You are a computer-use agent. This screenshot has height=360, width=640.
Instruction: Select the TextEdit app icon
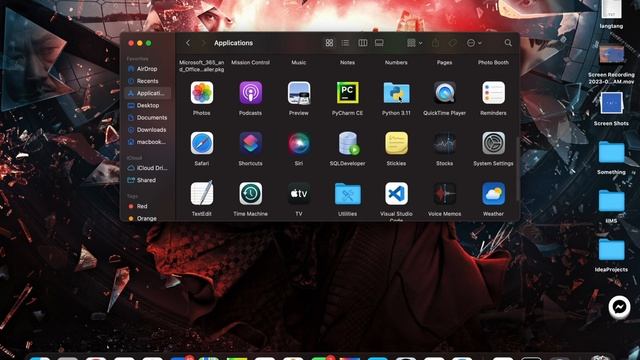click(x=202, y=193)
